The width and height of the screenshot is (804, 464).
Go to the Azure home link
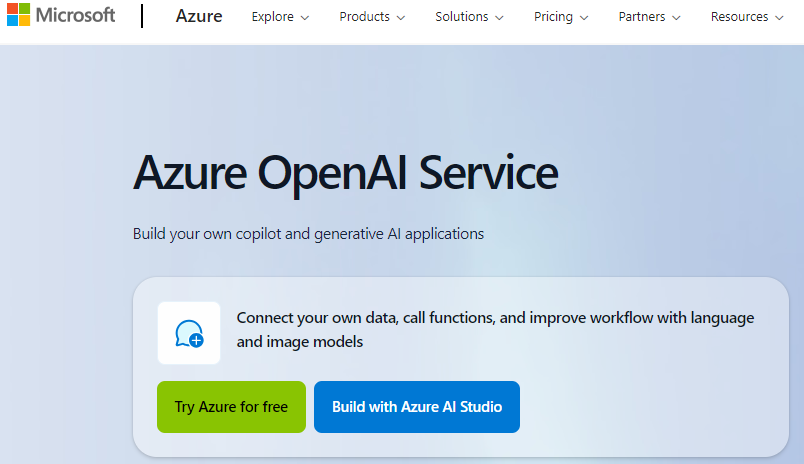click(199, 16)
